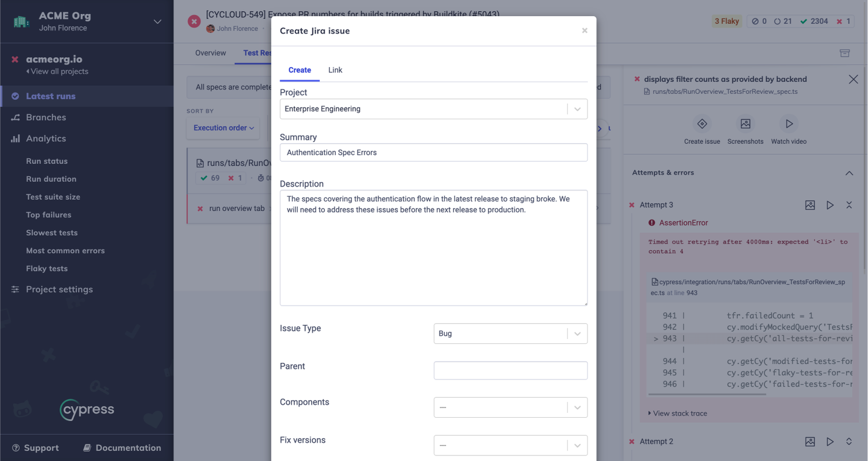Switch to the Link tab
This screenshot has width=868, height=461.
(335, 70)
